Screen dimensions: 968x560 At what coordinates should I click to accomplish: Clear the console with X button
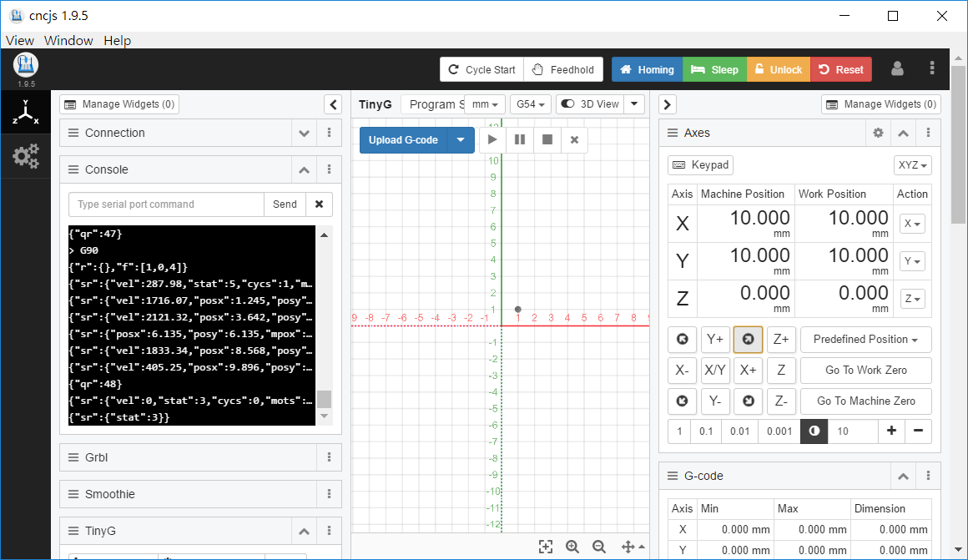[319, 204]
